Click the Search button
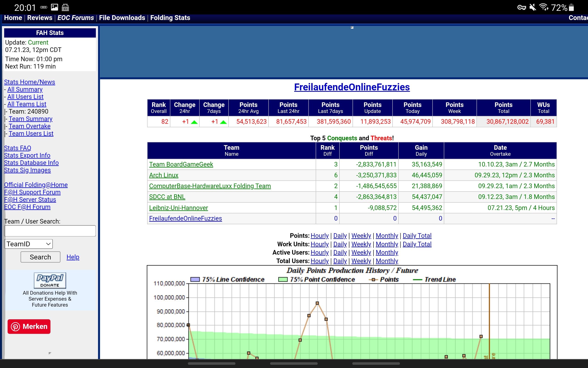The image size is (588, 368). 40,257
